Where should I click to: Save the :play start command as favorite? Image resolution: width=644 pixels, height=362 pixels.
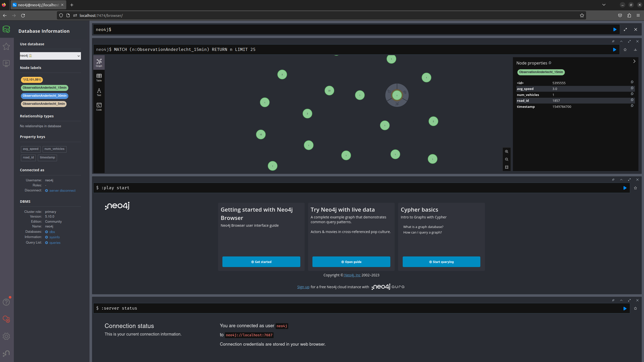tap(635, 188)
